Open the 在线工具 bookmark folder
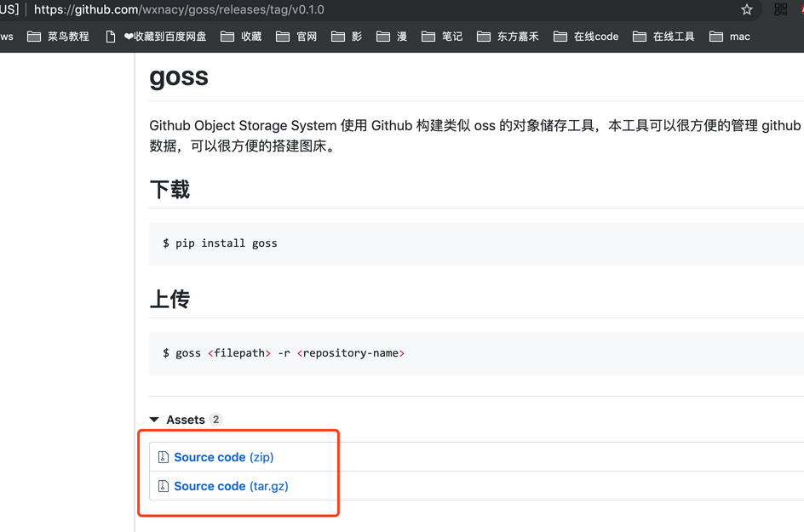 coord(663,37)
